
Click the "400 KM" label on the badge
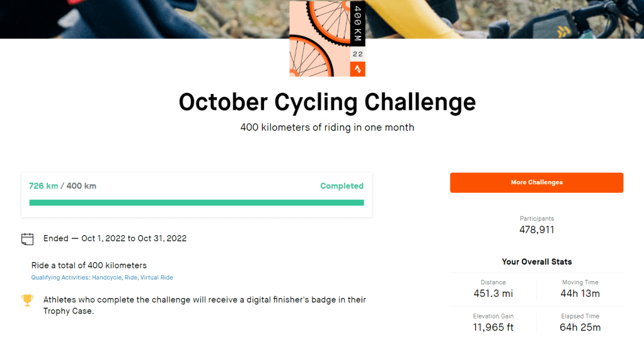click(357, 24)
